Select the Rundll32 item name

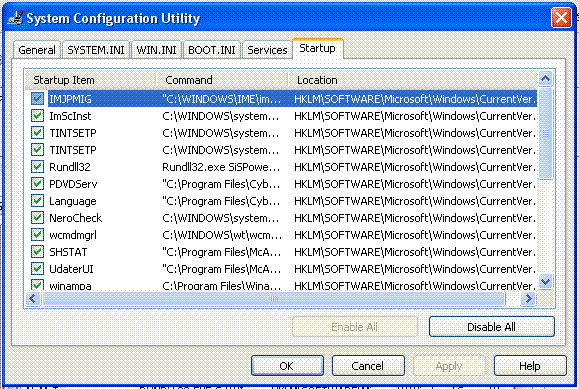click(70, 167)
